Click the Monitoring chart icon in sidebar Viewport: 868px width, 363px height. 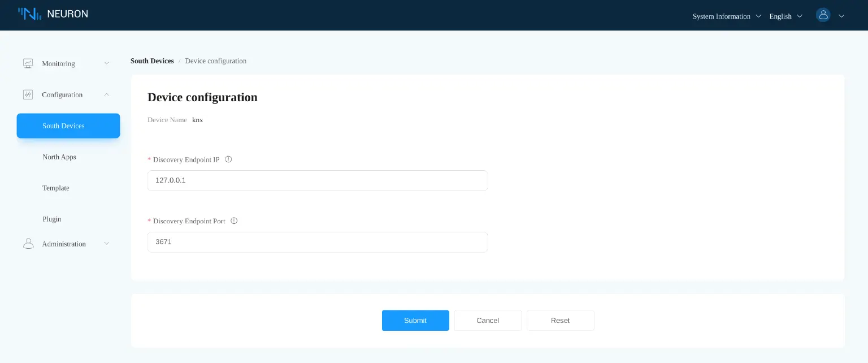[28, 63]
